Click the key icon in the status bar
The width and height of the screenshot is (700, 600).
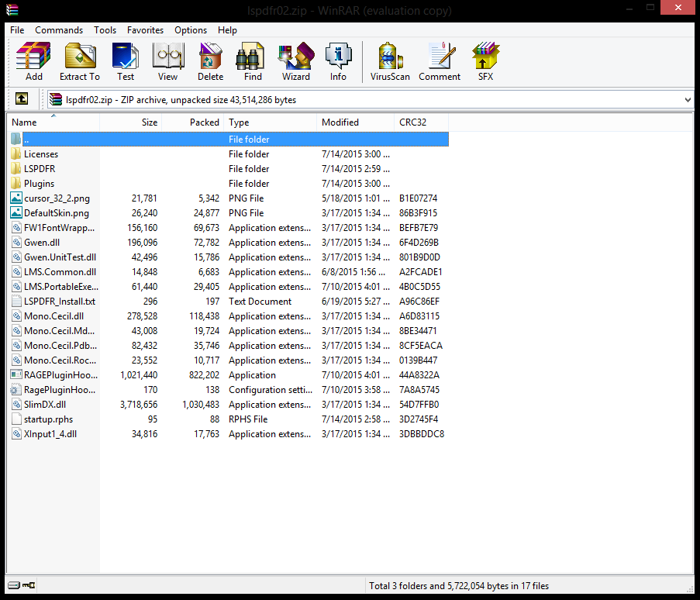tap(29, 584)
